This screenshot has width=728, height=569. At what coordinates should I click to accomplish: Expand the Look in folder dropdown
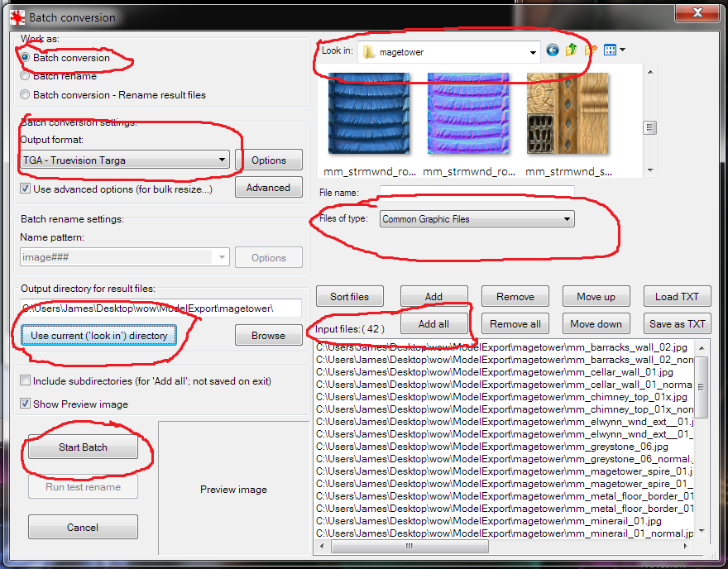533,52
